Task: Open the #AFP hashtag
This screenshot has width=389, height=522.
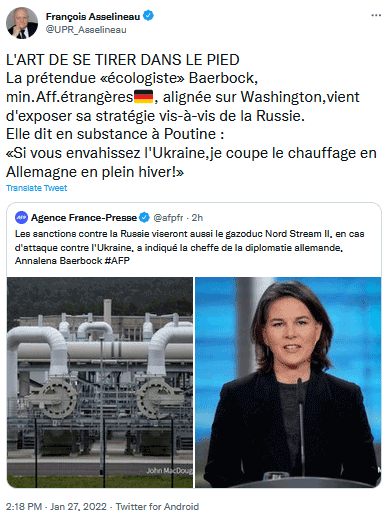Action: tap(117, 261)
